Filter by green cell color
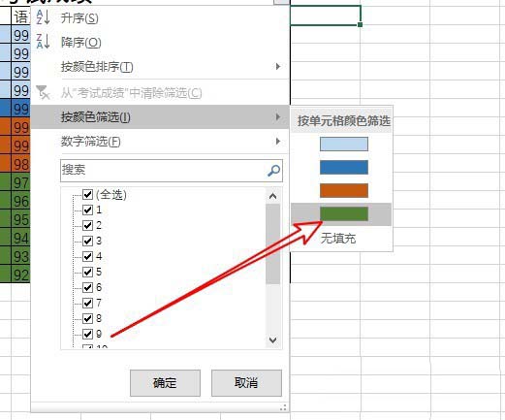This screenshot has width=505, height=420. coord(344,213)
